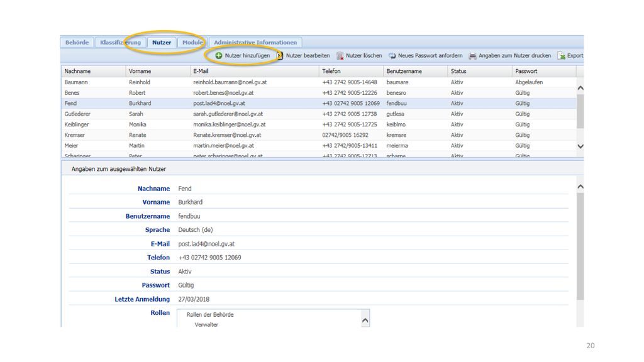
Task: Click username gutlesa cell
Action: coord(395,114)
